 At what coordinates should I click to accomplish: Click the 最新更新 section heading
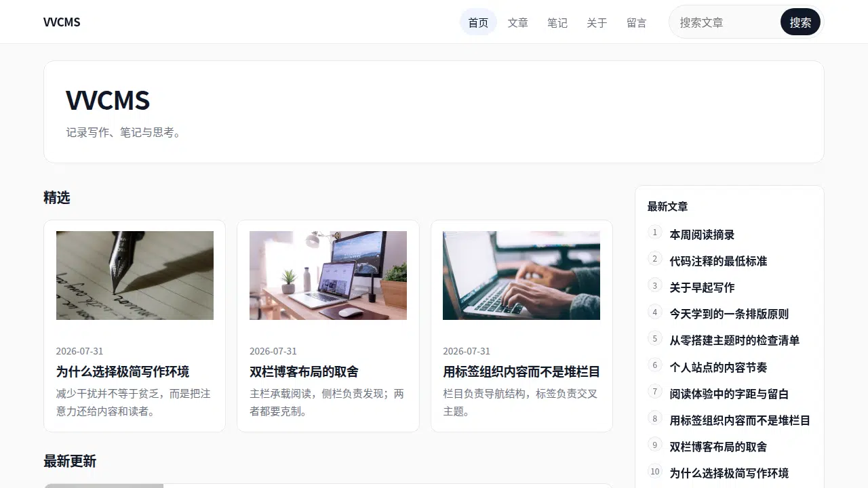[70, 461]
